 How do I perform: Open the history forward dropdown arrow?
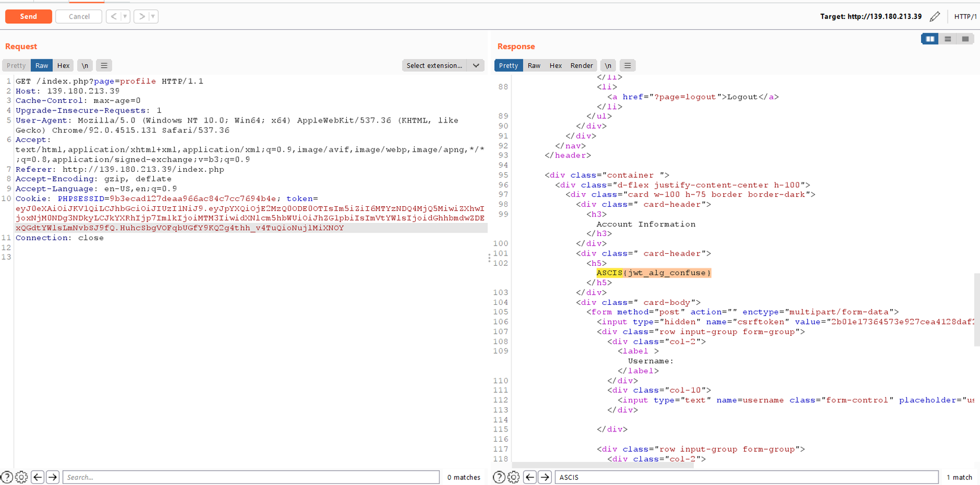[x=153, y=17]
